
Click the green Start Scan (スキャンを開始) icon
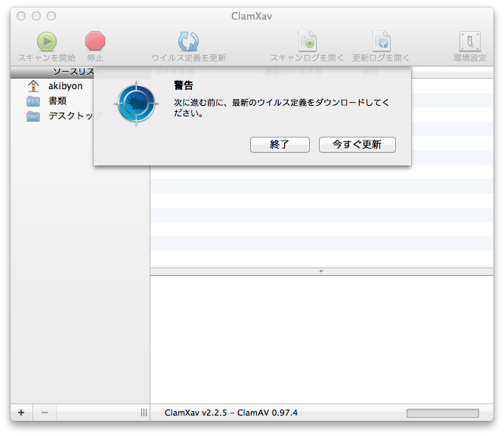tap(47, 42)
